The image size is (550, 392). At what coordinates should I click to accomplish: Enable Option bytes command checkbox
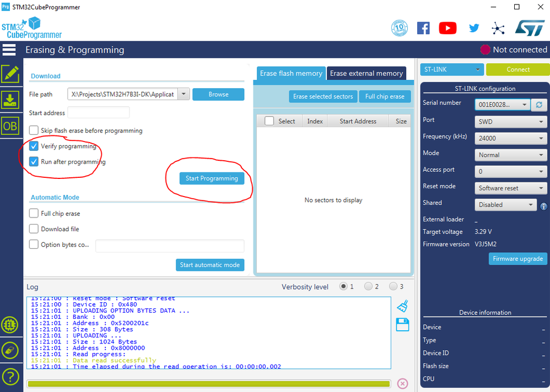(x=34, y=244)
